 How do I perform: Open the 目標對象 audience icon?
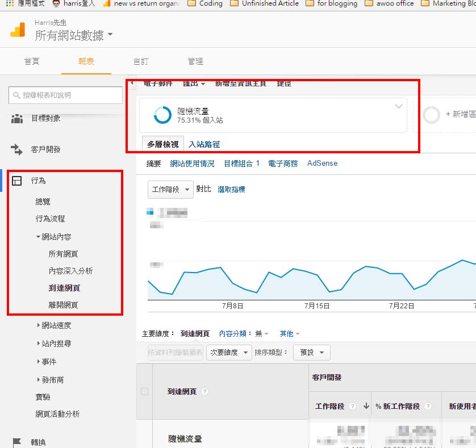point(17,118)
